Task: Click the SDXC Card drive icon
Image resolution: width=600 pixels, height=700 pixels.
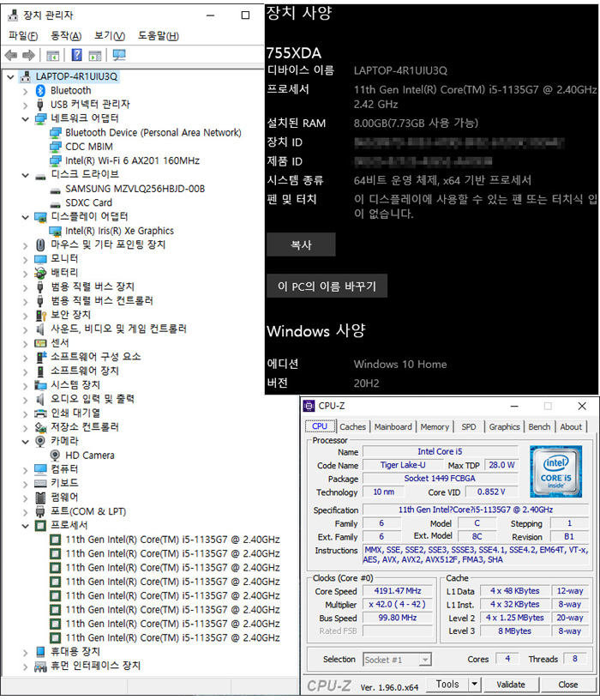Action: click(x=56, y=204)
